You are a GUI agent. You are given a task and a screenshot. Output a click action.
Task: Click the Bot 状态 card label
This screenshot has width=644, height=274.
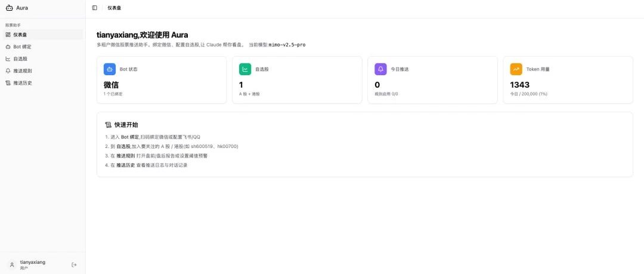click(x=129, y=69)
